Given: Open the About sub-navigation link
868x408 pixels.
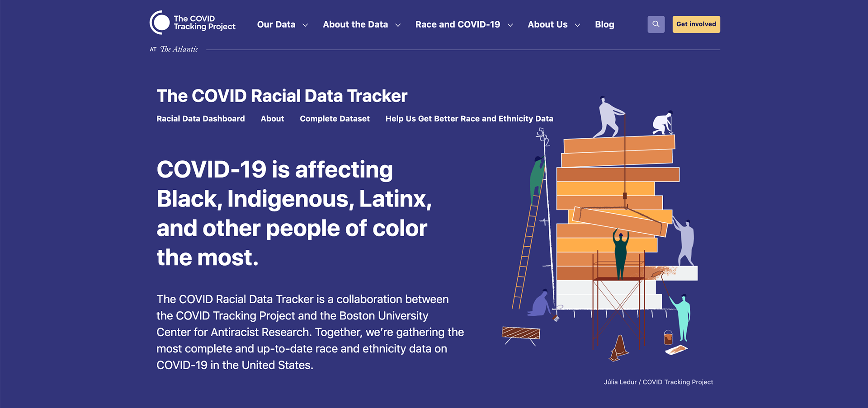Looking at the screenshot, I should tap(272, 119).
